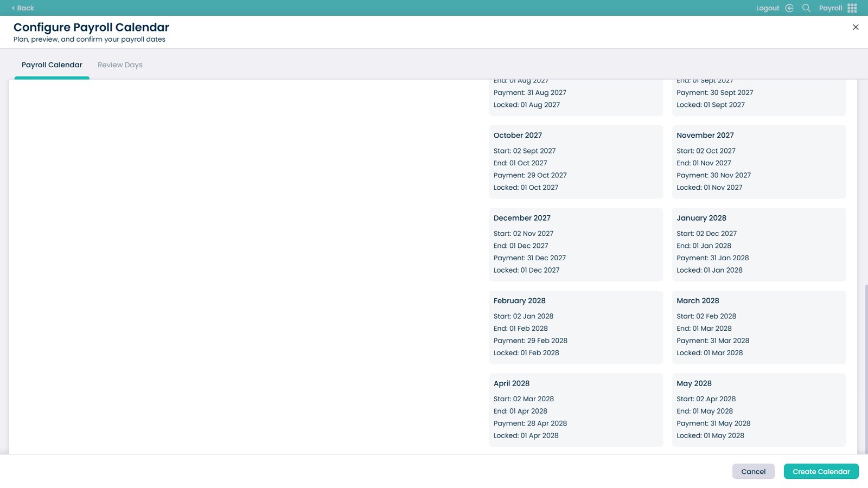Select the December 2027 period card

pyautogui.click(x=576, y=245)
